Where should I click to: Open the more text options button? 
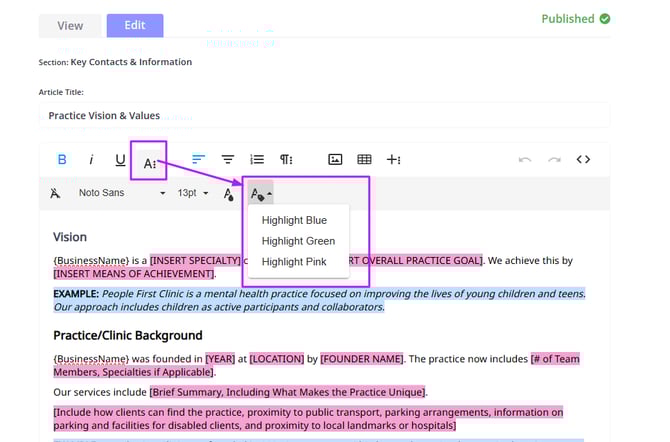point(150,162)
